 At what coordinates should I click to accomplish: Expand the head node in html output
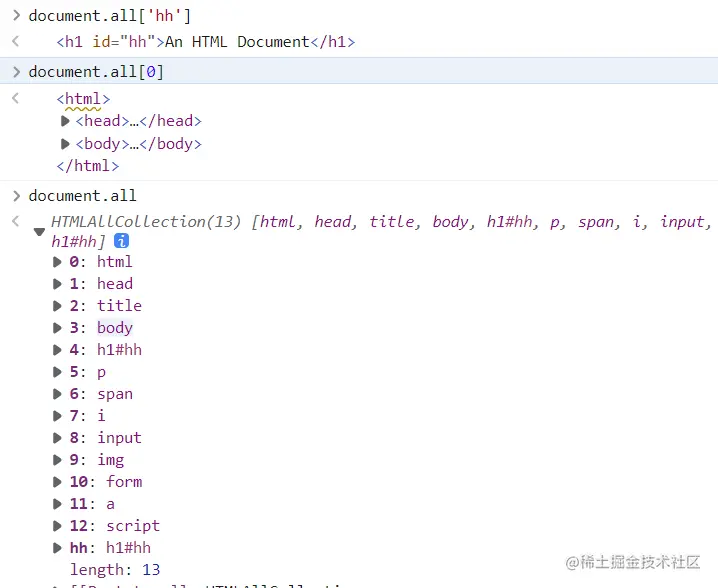pos(65,121)
